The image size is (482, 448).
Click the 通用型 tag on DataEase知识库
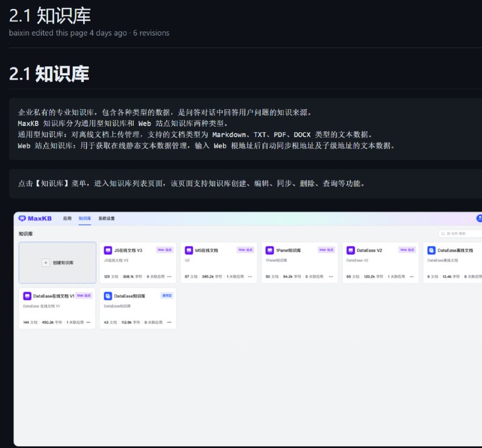pyautogui.click(x=166, y=296)
